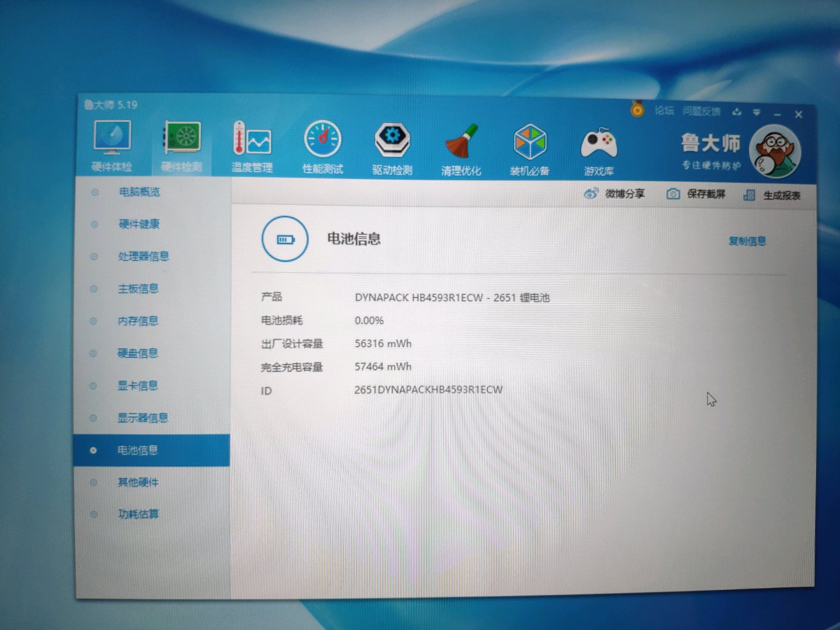
Task: Click the 产品 label
Action: tap(272, 297)
